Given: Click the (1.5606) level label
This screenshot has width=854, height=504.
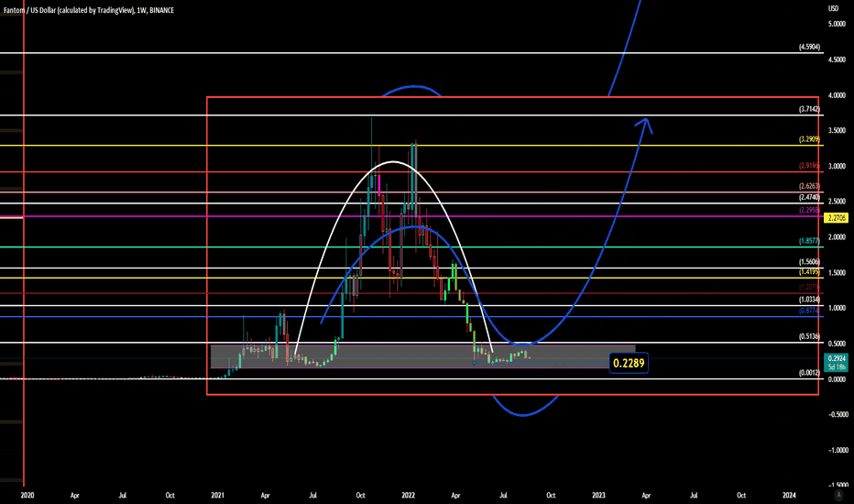Looking at the screenshot, I should (x=809, y=262).
